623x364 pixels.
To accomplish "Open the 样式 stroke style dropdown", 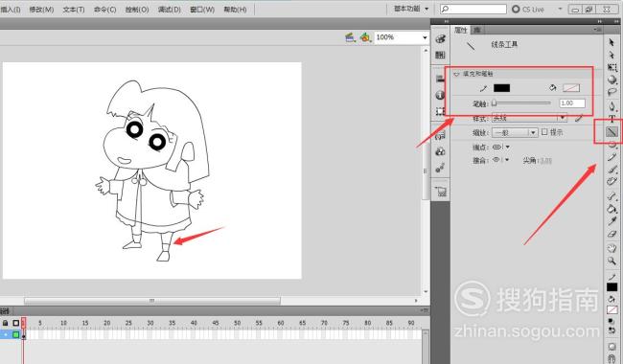I will (x=529, y=118).
